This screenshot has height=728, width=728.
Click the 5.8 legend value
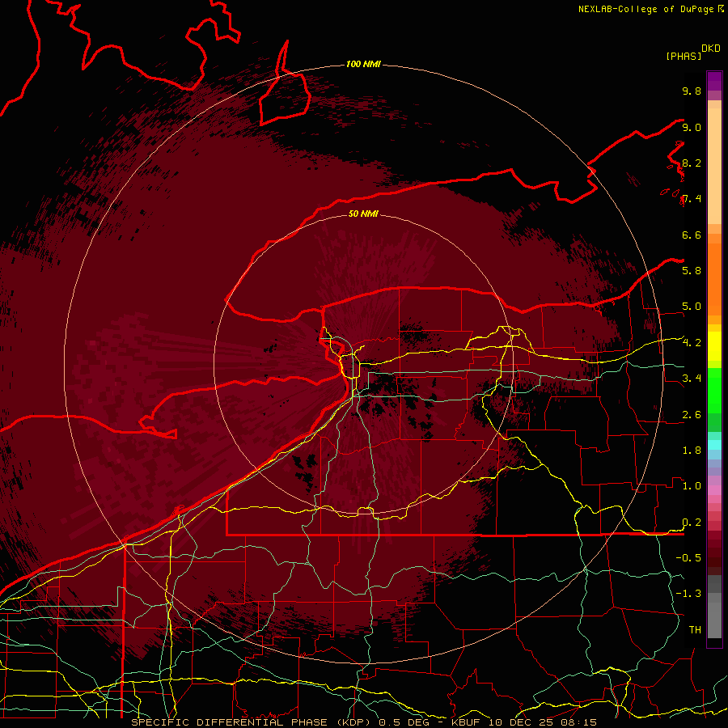pos(692,270)
